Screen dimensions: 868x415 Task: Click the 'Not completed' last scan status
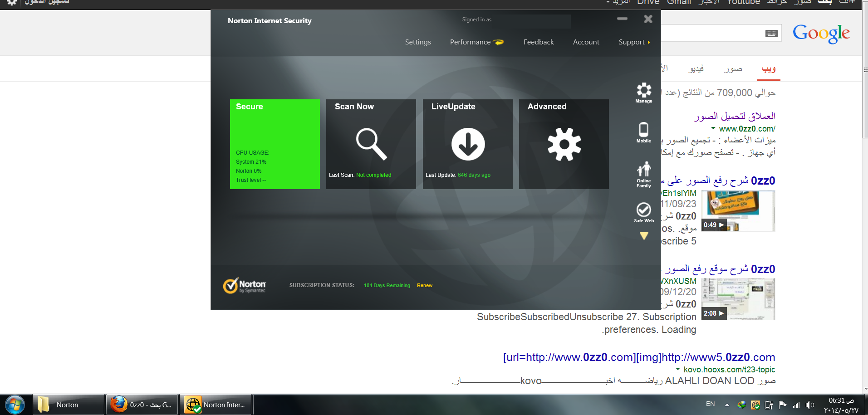click(374, 175)
